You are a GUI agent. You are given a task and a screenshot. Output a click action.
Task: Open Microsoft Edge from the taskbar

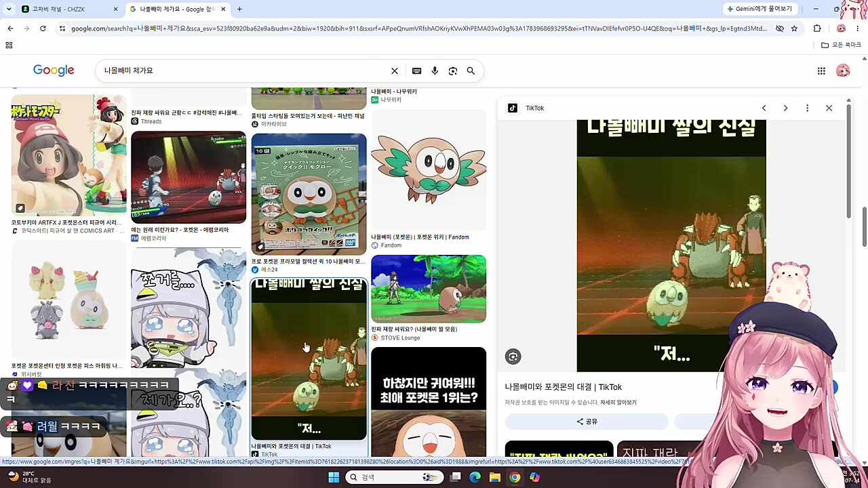point(475,477)
